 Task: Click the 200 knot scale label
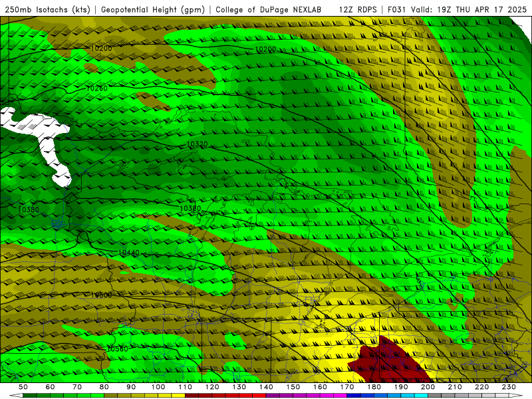tap(428, 387)
